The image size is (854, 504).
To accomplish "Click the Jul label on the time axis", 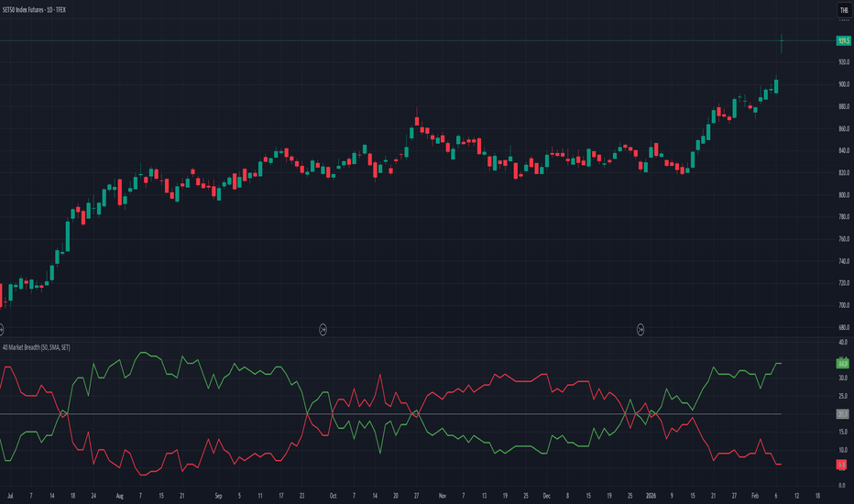I will click(10, 496).
